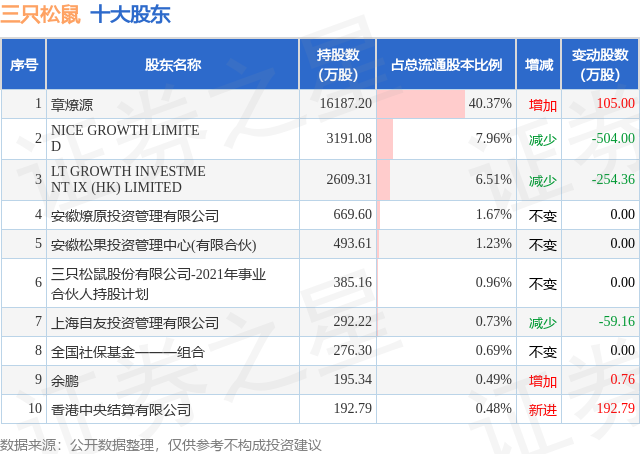Select the 序号 column header
640x454 pixels.
click(24, 65)
